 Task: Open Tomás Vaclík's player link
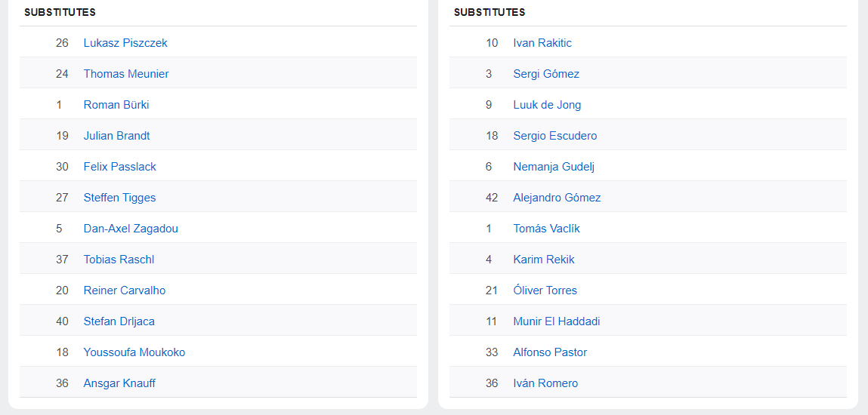pos(547,229)
